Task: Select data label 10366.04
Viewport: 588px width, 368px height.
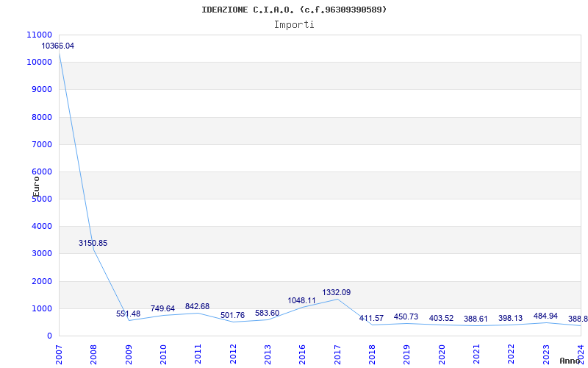Action: pos(58,46)
